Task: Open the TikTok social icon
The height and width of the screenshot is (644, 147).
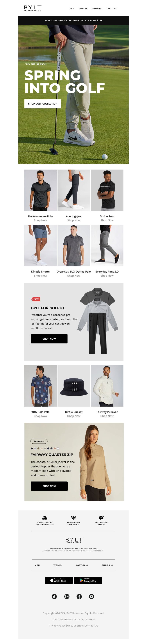Action: pos(54,597)
